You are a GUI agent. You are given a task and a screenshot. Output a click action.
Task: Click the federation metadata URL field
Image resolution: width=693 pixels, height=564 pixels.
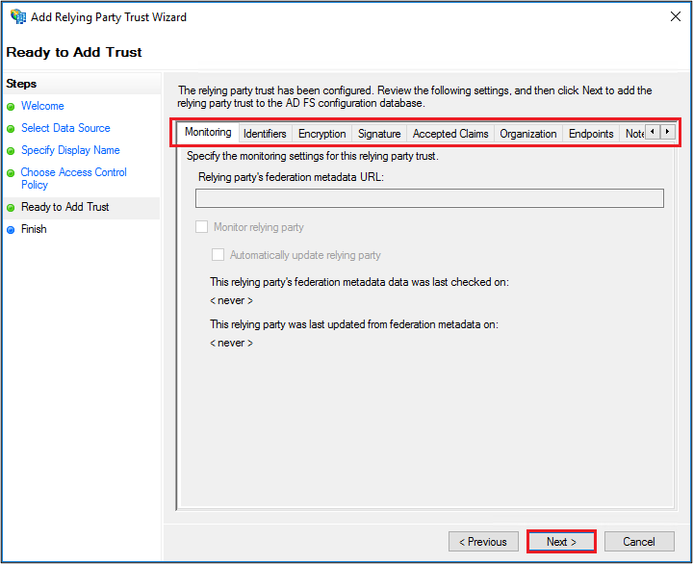pos(429,198)
